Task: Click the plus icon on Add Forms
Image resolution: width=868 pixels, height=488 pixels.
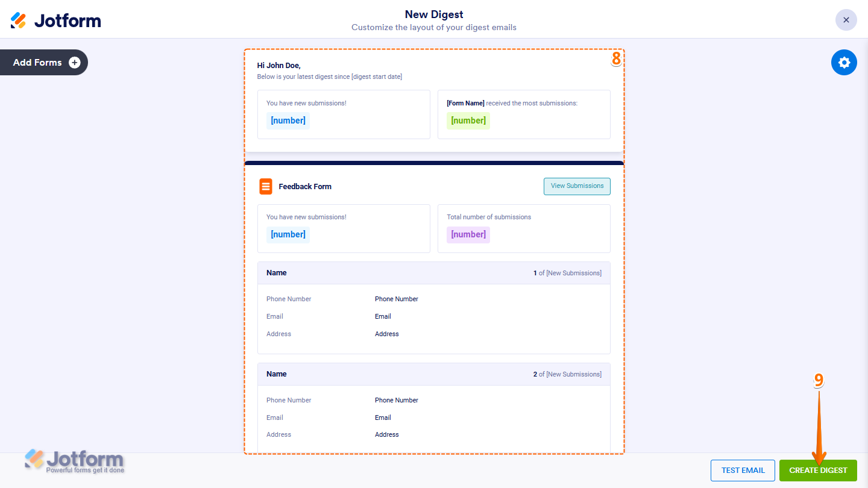Action: point(74,62)
